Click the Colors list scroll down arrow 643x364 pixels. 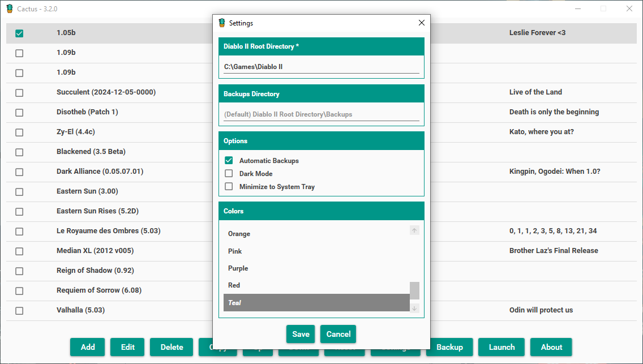coord(414,309)
